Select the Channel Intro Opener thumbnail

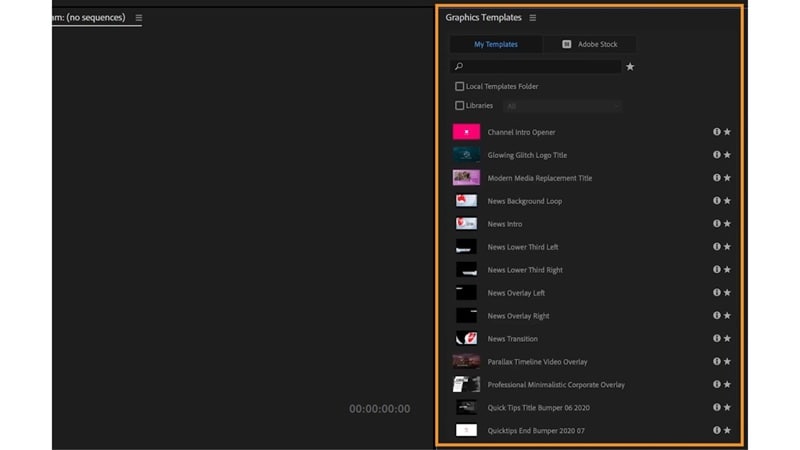point(466,132)
